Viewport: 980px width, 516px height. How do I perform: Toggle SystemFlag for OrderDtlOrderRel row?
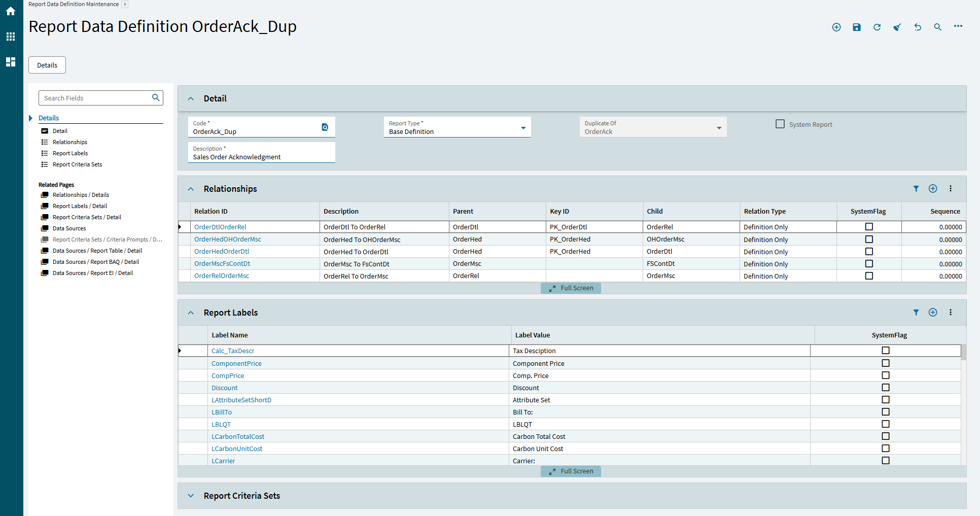869,227
